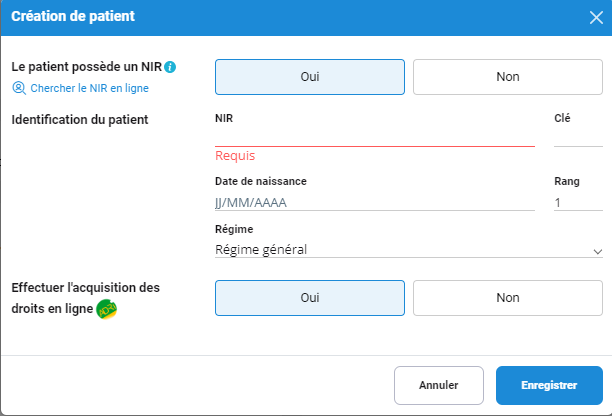
Task: Click the Date de naissance field
Action: point(374,202)
